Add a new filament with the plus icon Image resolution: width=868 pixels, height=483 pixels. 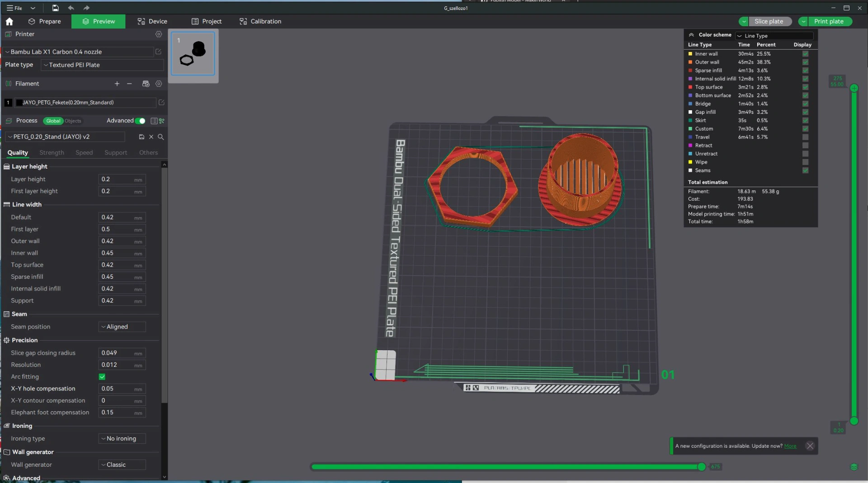[117, 84]
